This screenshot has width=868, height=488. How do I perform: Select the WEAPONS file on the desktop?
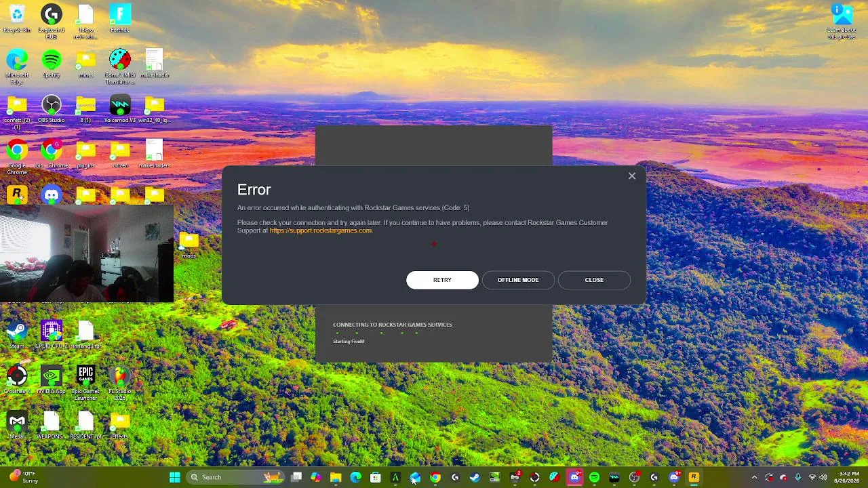tap(52, 426)
